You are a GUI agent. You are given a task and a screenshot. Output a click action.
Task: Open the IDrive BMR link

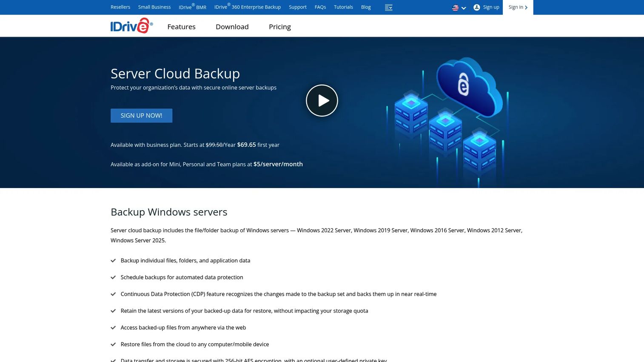(192, 7)
